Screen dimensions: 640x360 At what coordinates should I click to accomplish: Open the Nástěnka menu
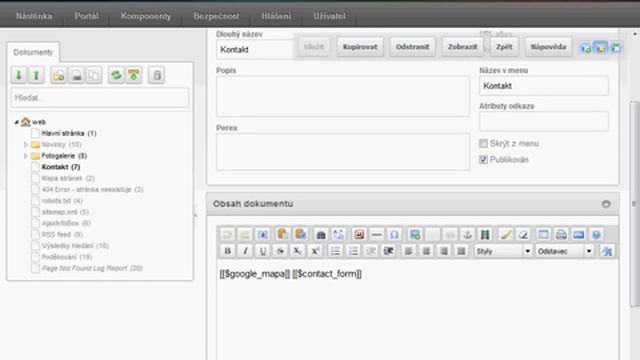34,16
